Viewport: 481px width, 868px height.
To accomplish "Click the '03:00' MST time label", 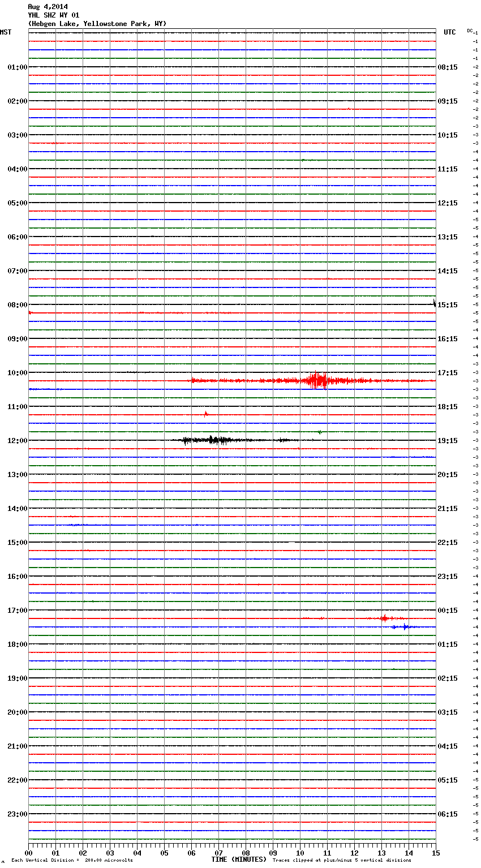I will [18, 135].
